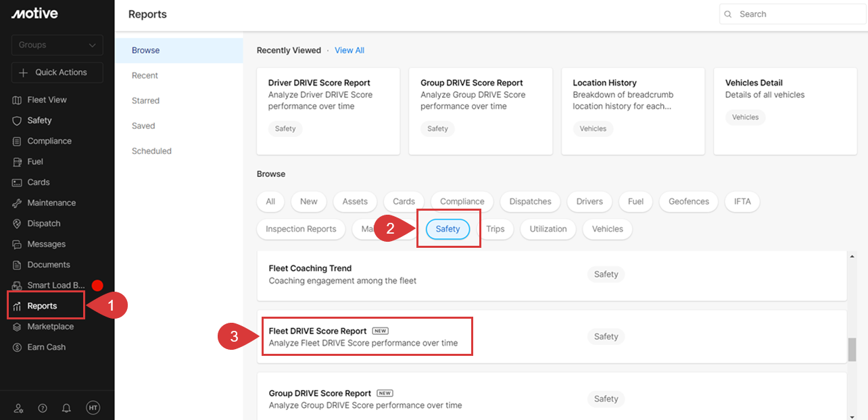Filter reports by the Compliance chip
The image size is (868, 420).
462,201
